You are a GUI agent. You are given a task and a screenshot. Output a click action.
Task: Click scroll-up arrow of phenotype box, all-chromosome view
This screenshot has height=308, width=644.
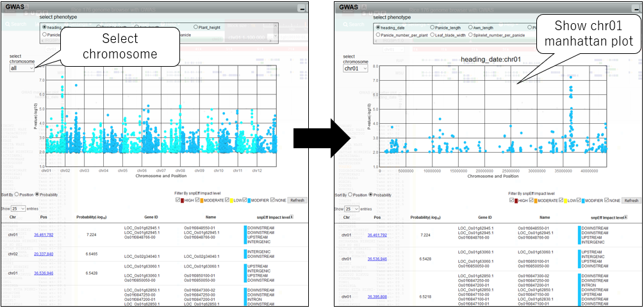(276, 25)
